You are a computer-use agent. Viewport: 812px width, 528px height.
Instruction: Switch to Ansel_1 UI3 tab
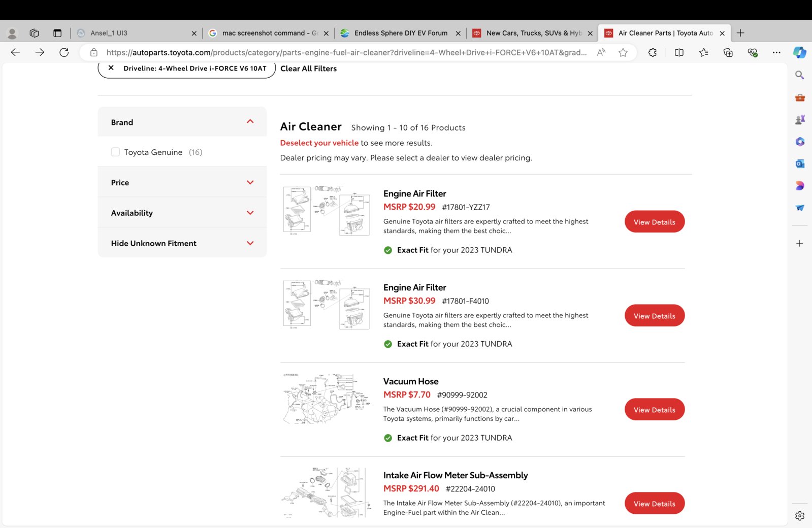(136, 33)
